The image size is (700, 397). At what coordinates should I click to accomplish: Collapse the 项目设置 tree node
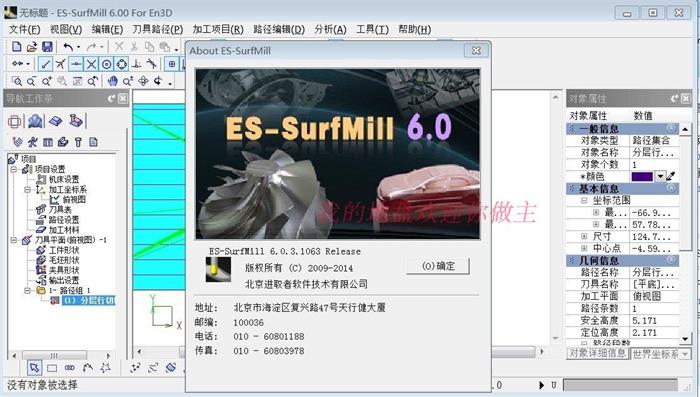13,169
